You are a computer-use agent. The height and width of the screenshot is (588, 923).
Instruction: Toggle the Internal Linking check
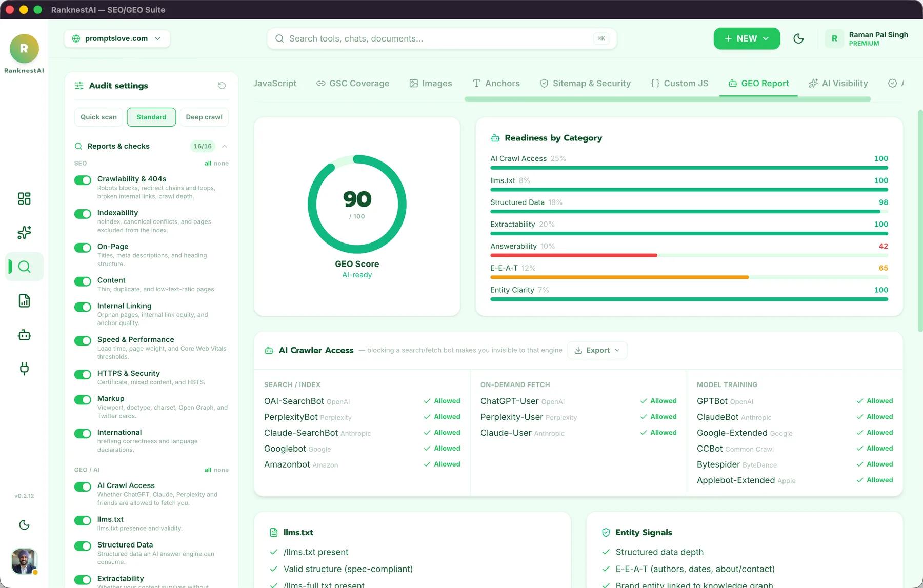(x=83, y=307)
